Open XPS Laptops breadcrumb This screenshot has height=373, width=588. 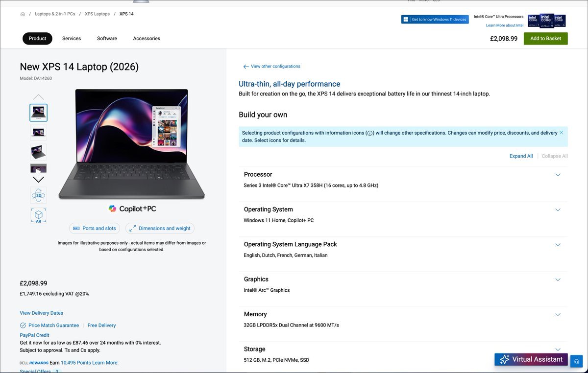pos(97,14)
